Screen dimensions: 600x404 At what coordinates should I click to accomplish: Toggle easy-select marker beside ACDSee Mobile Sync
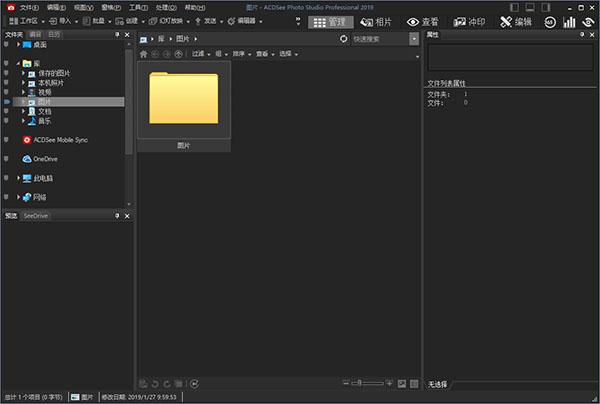pos(6,140)
